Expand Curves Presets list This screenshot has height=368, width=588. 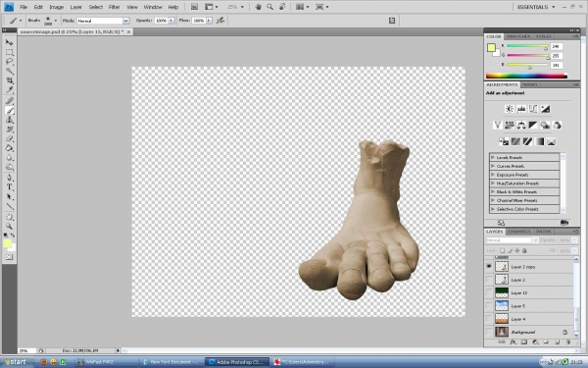tap(493, 166)
